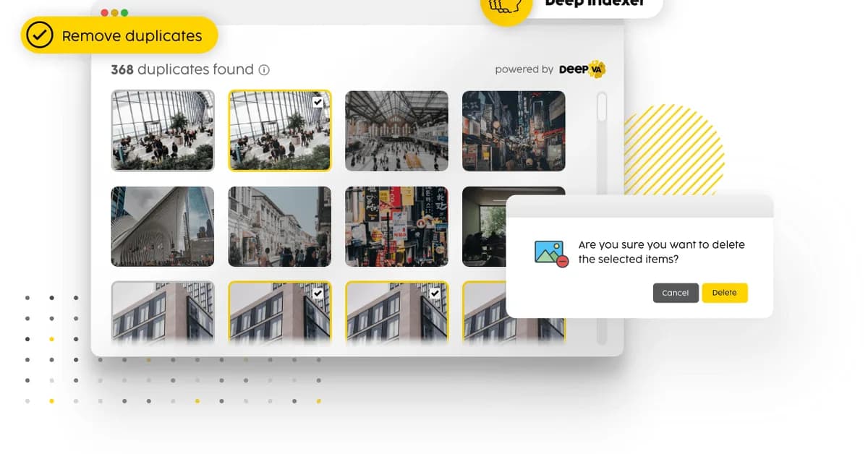Click the checkmark circle icon in Remove duplicates badge
868x454 pixels.
(39, 35)
